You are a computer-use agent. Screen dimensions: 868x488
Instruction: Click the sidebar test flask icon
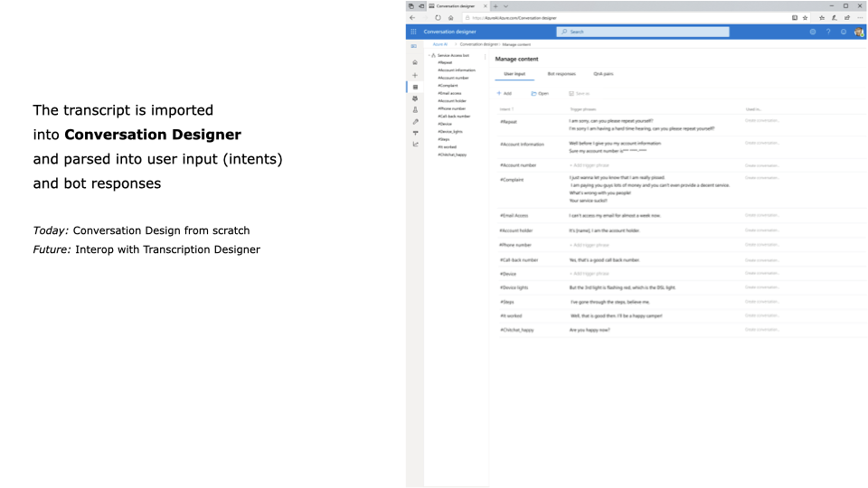tap(415, 109)
